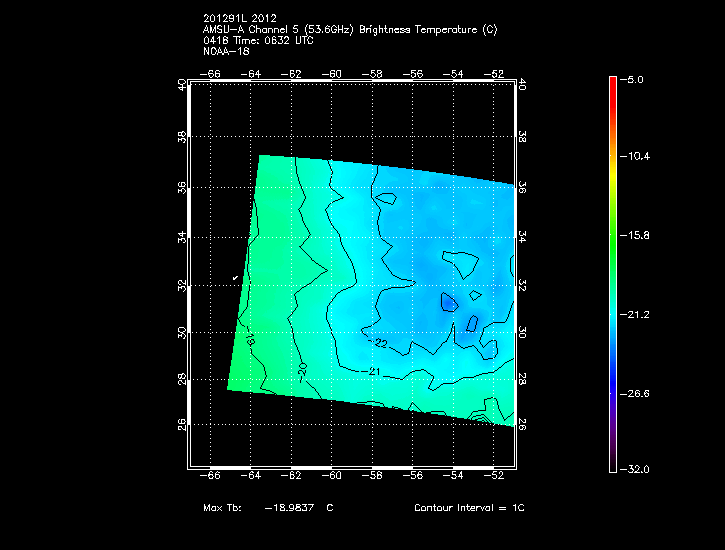Click the 40 latitude label on left axis
The image size is (725, 550).
click(x=181, y=87)
